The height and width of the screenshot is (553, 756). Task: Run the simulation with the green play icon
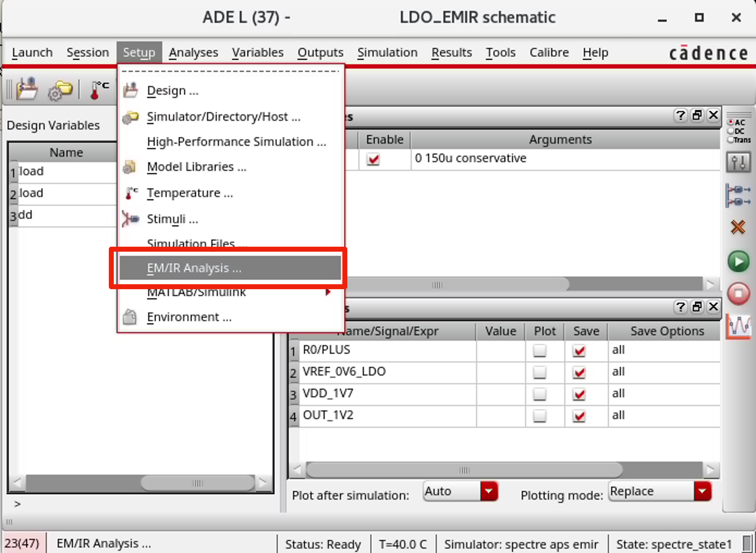pyautogui.click(x=739, y=261)
